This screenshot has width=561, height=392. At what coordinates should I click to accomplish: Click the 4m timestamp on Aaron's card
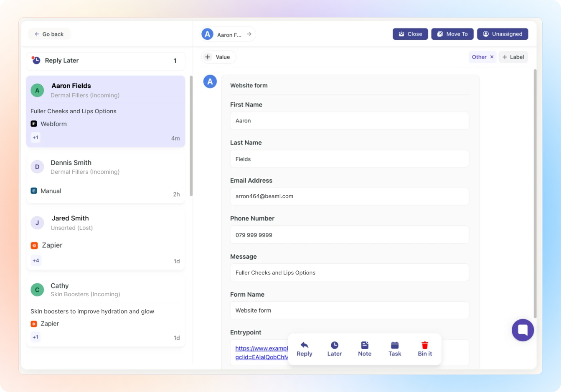click(x=175, y=138)
